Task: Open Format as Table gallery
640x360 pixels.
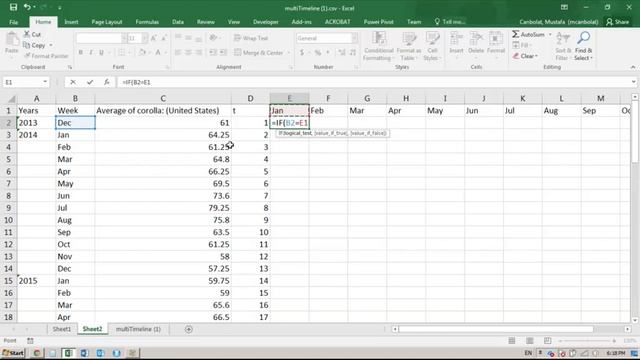Action: (x=408, y=46)
